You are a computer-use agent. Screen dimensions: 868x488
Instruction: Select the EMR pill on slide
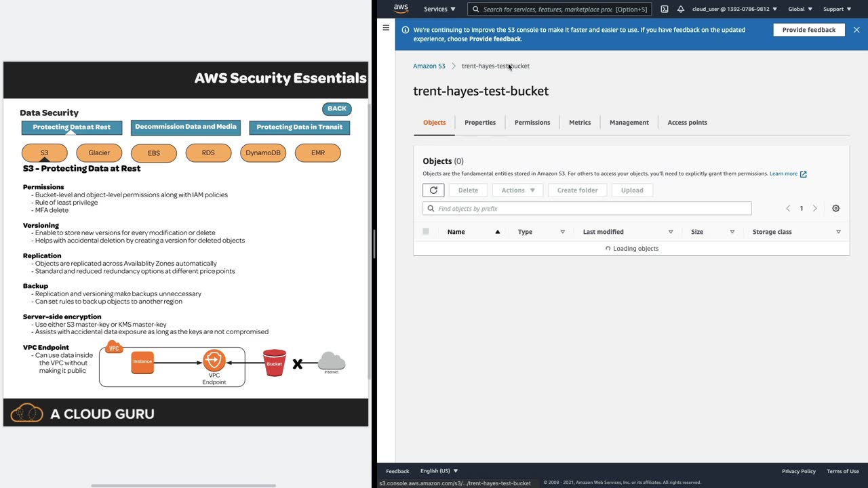pos(318,153)
